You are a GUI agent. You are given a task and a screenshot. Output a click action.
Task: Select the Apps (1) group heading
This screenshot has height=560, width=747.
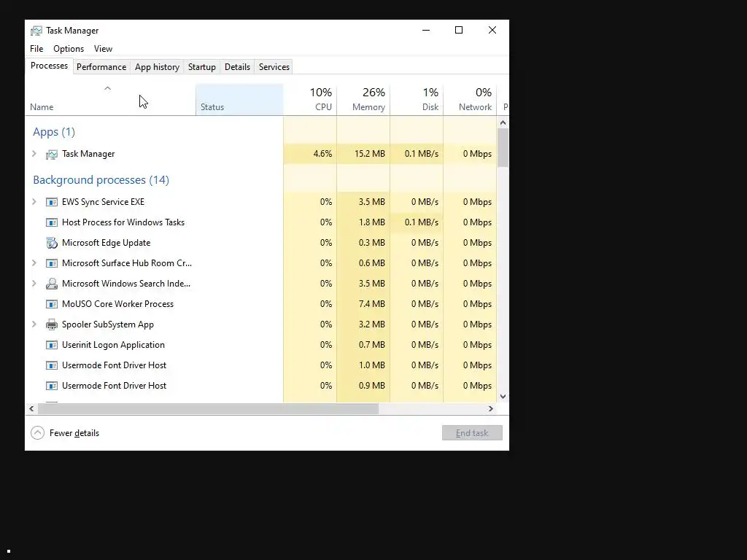pos(54,132)
